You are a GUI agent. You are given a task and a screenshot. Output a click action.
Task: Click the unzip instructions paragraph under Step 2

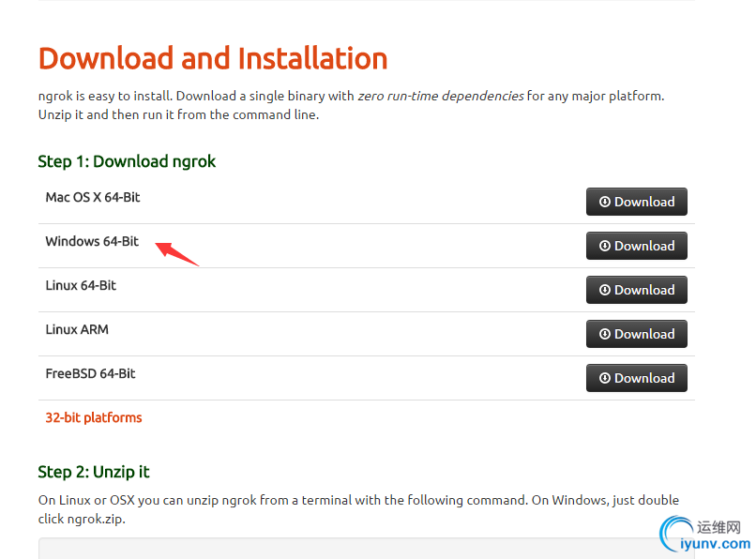(358, 509)
